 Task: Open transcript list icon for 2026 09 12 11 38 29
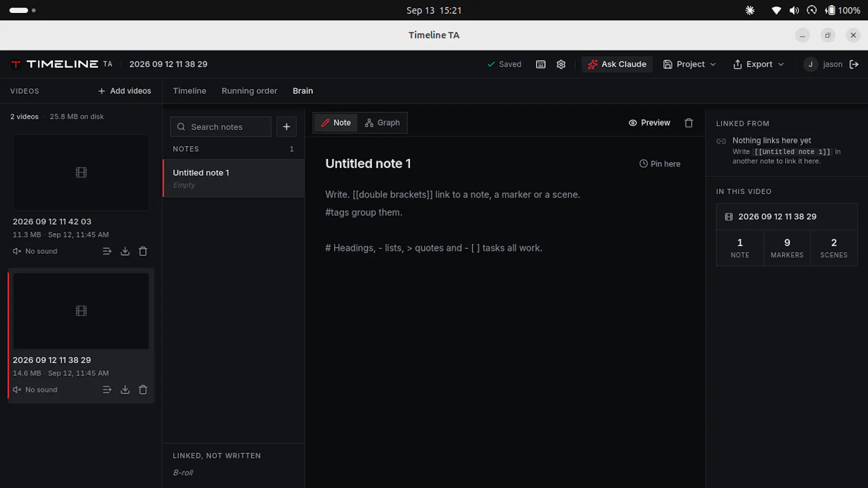coord(107,390)
